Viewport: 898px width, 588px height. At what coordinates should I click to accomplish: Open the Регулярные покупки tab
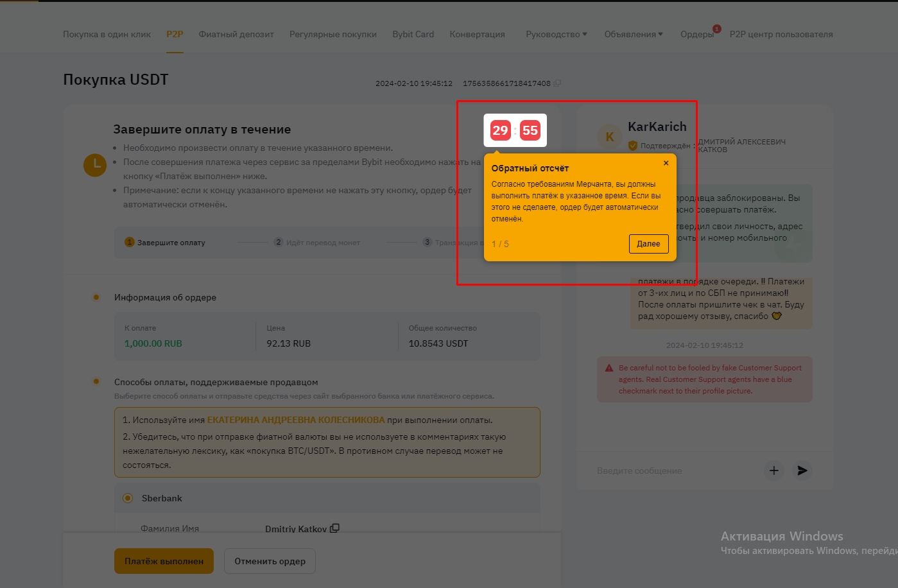tap(333, 34)
